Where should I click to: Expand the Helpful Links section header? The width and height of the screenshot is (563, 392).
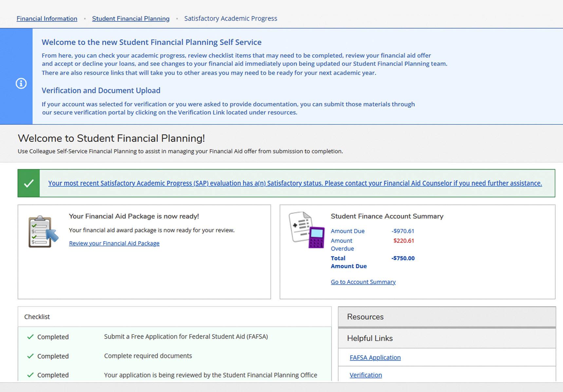click(x=447, y=338)
